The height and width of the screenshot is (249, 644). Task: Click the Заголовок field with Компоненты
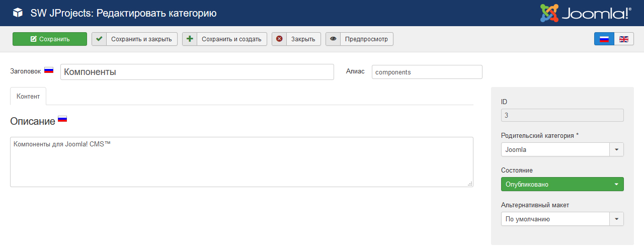tap(197, 72)
